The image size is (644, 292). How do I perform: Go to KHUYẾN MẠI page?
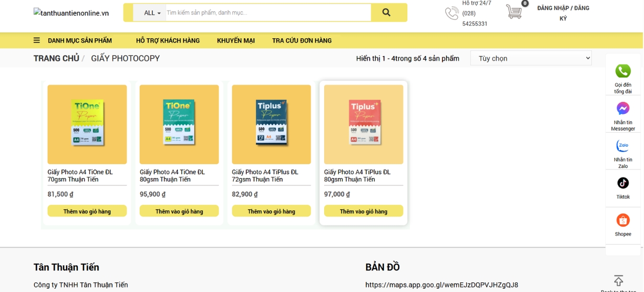pos(236,41)
